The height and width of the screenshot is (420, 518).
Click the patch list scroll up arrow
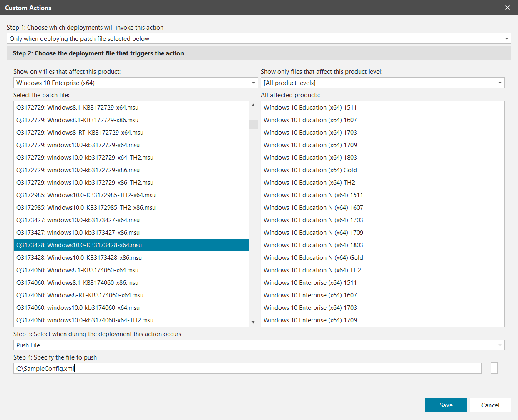[x=253, y=105]
